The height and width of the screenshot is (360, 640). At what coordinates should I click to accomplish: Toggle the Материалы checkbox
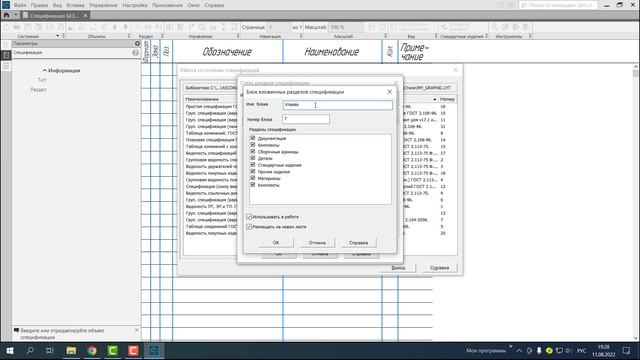point(253,178)
